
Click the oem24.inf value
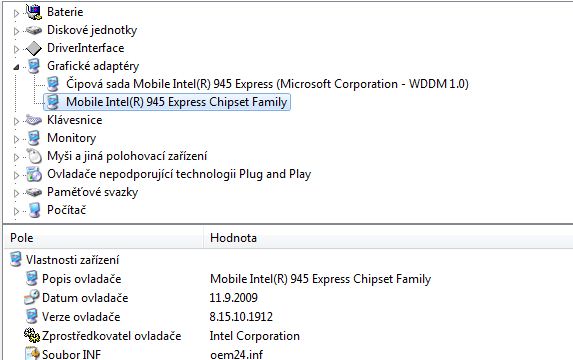[236, 354]
